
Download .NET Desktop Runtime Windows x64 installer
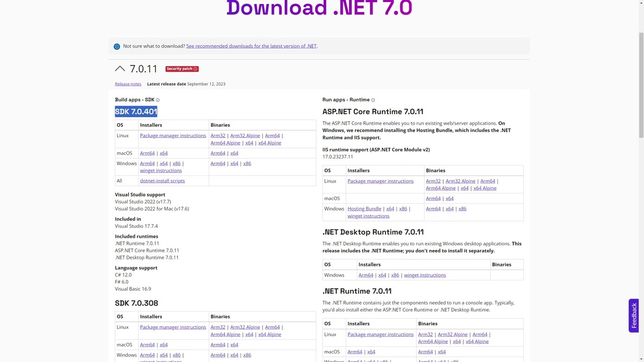tap(382, 275)
